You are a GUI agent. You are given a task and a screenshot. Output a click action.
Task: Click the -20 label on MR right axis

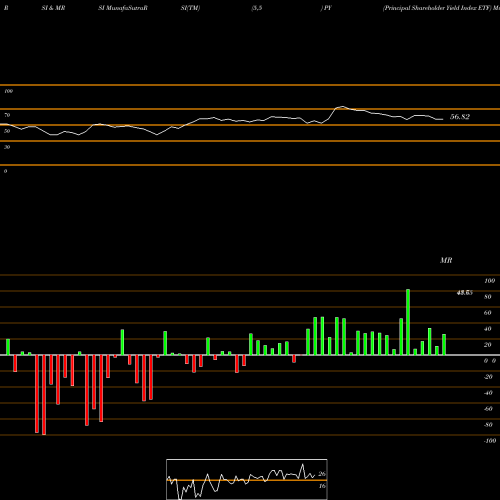pyautogui.click(x=488, y=377)
